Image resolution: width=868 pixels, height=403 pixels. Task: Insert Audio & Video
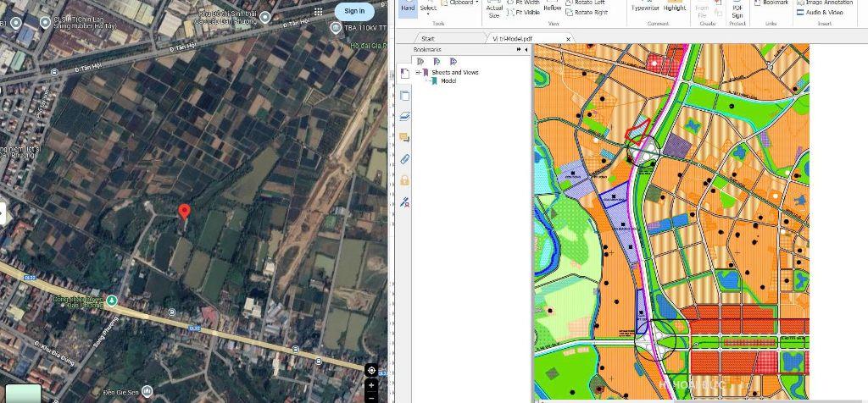820,12
